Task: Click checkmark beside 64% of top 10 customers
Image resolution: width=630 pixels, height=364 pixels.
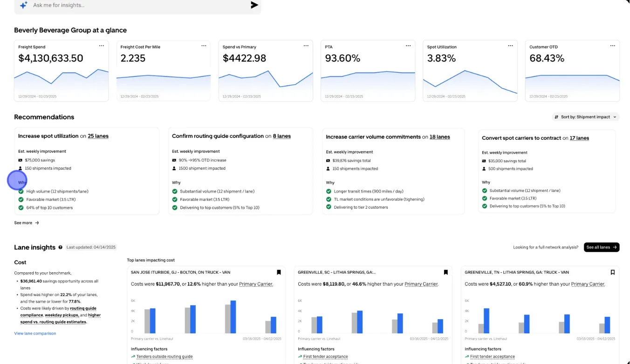Action: [21, 207]
